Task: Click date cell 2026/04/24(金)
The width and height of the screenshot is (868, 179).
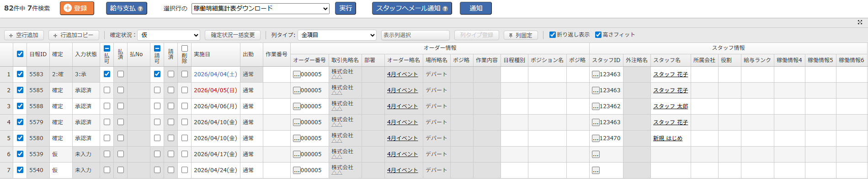Action: pos(215,170)
